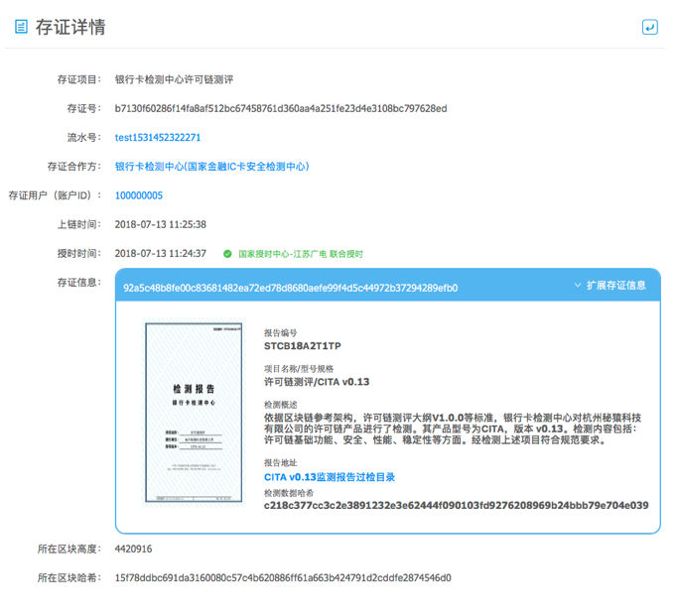Open the user account ID 100000005 link
Screen dimensions: 673x616
[x=139, y=196]
